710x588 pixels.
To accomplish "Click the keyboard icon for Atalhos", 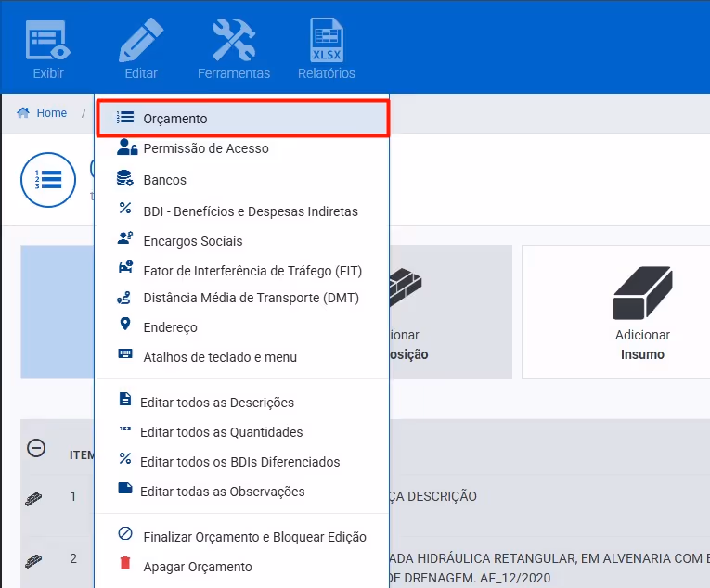I will (125, 353).
